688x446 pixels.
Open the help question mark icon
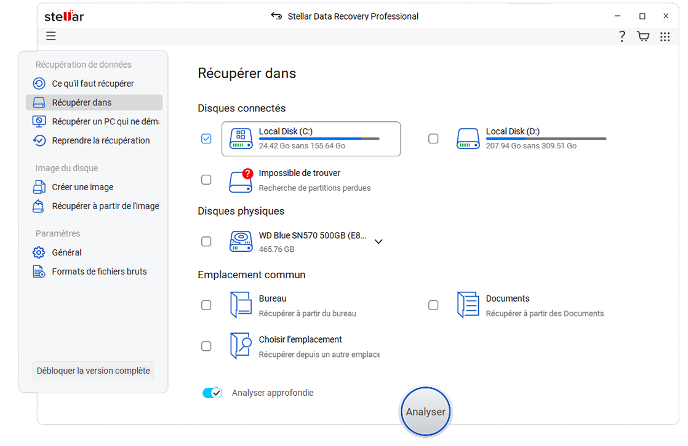[x=622, y=36]
